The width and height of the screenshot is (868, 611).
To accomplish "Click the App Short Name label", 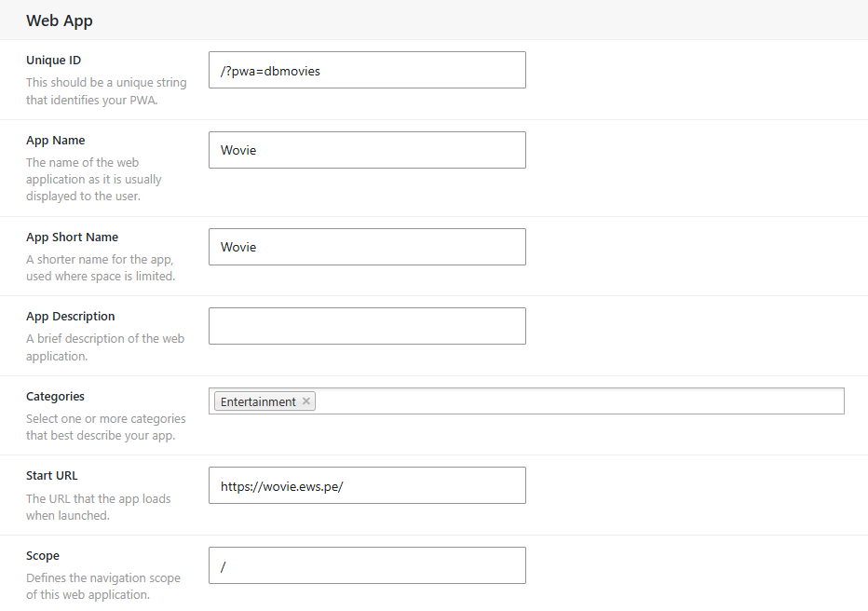I will coord(72,238).
